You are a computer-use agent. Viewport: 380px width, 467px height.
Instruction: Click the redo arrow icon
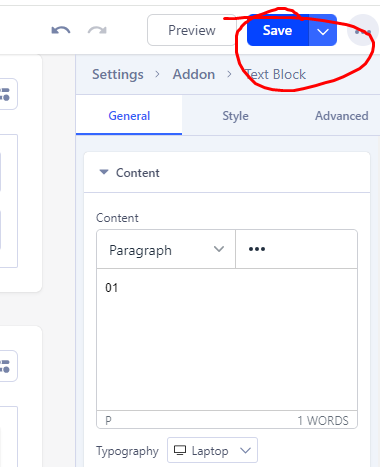tap(97, 30)
